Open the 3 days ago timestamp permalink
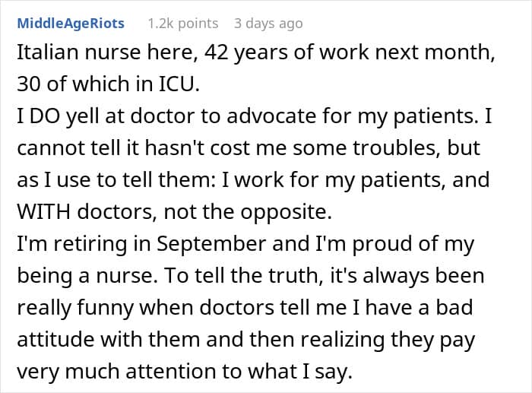The width and height of the screenshot is (532, 393). 268,24
